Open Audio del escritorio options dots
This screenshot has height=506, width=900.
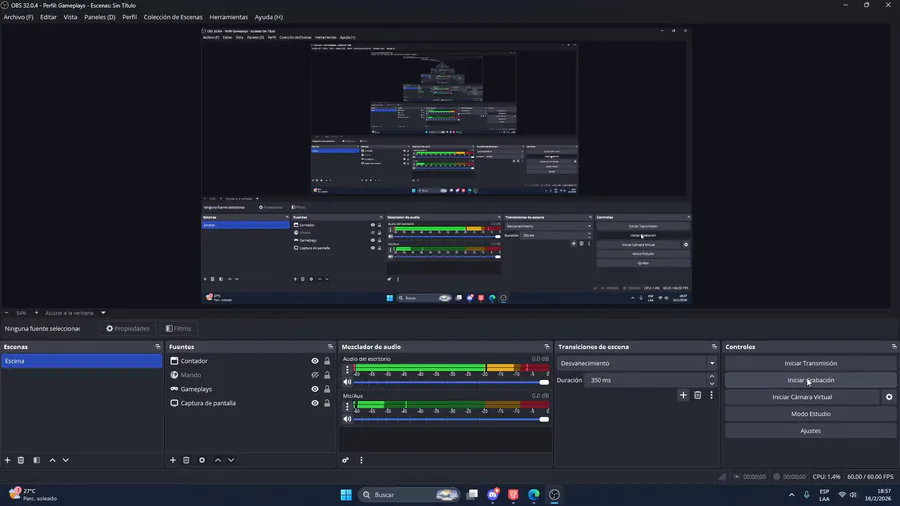click(x=347, y=369)
